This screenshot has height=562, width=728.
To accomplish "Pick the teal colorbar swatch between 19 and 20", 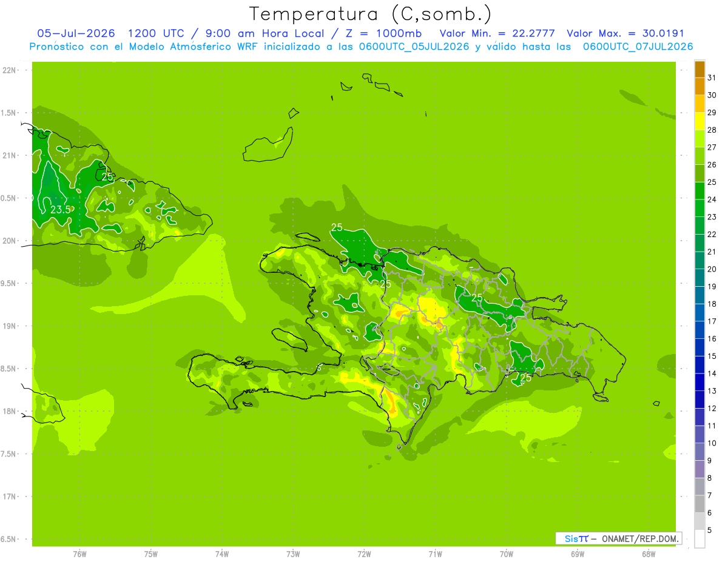I will point(699,278).
